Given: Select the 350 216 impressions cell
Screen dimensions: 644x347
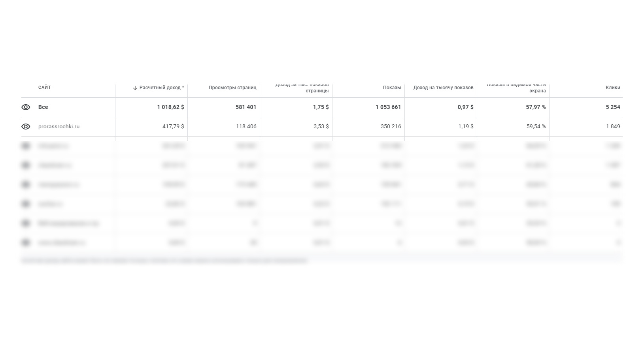Looking at the screenshot, I should click(391, 127).
